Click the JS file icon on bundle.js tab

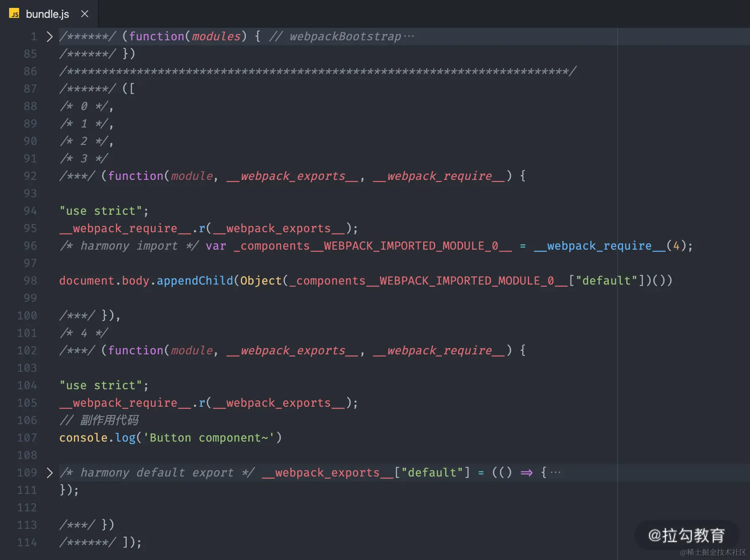tap(14, 14)
